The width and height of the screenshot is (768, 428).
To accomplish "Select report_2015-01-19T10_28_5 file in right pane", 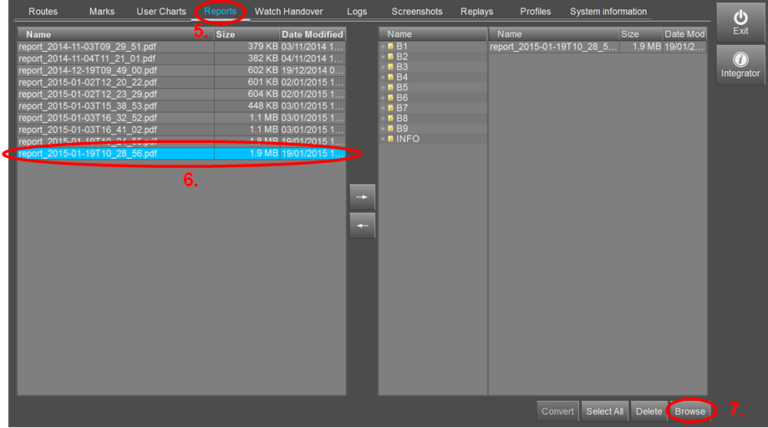I will (597, 47).
